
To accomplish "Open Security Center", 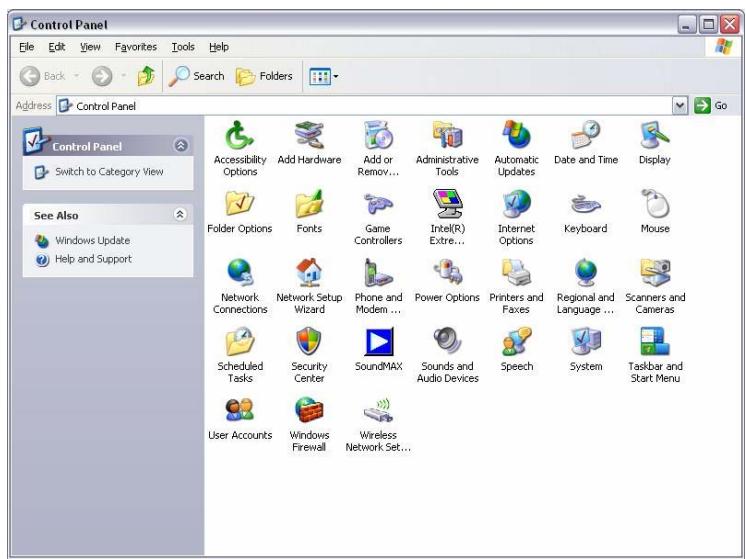I will click(309, 355).
